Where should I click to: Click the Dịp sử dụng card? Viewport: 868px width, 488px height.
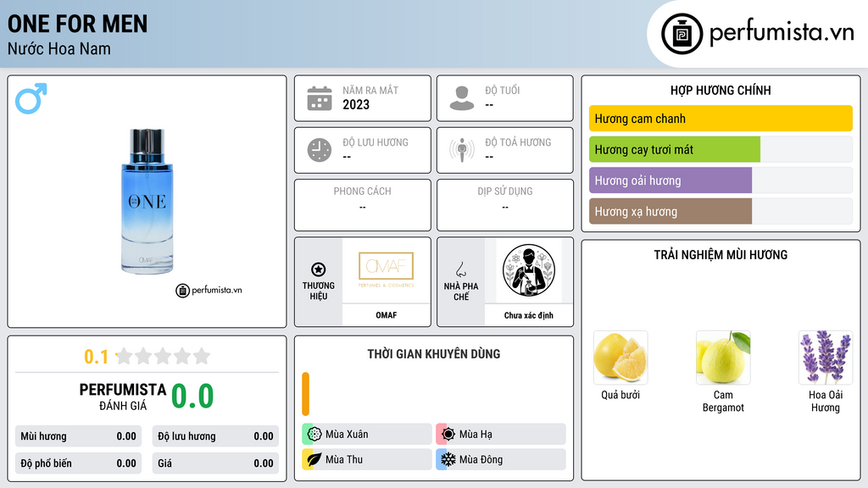click(505, 205)
